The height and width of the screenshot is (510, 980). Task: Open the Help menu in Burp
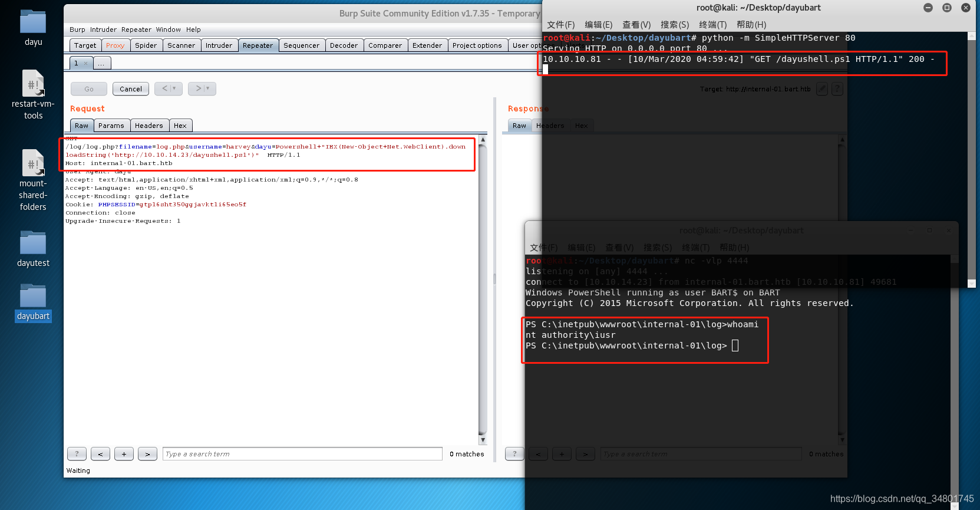[x=193, y=29]
